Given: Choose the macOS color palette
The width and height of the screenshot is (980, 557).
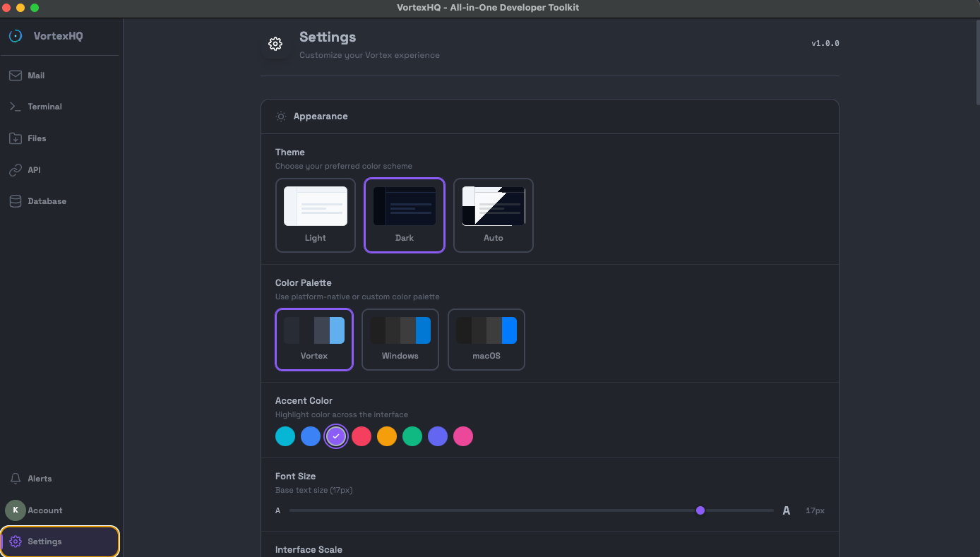Looking at the screenshot, I should pyautogui.click(x=486, y=340).
